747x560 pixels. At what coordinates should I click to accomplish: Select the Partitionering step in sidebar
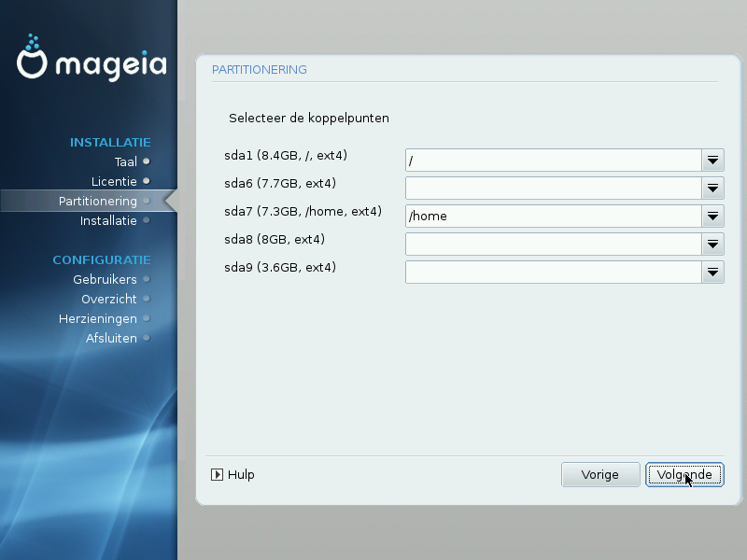[98, 201]
